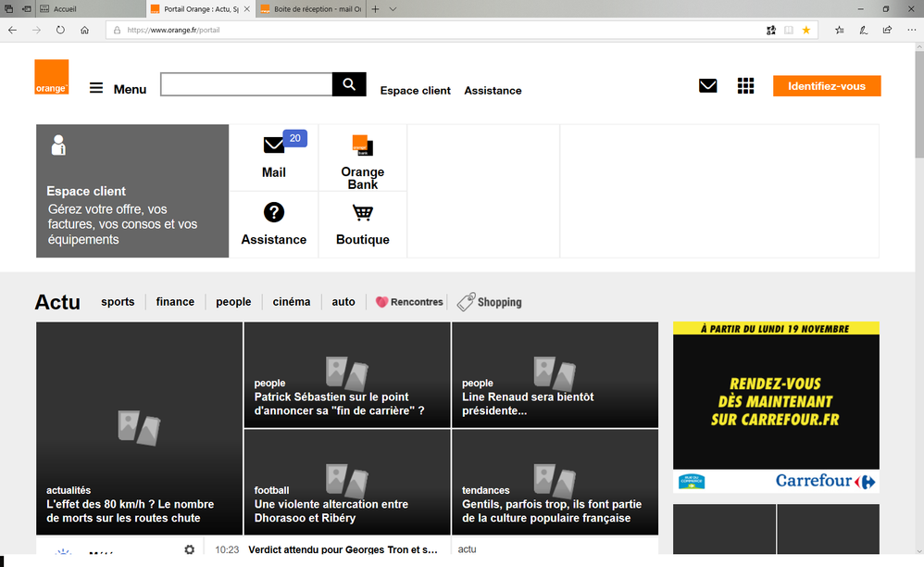The width and height of the screenshot is (924, 567).
Task: Switch to Boite de réception tab
Action: 311,9
